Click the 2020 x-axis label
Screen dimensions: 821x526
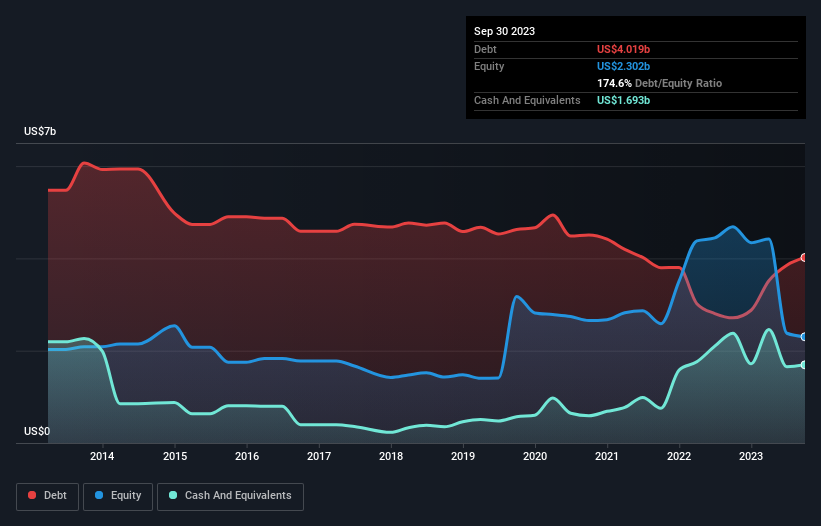(535, 456)
